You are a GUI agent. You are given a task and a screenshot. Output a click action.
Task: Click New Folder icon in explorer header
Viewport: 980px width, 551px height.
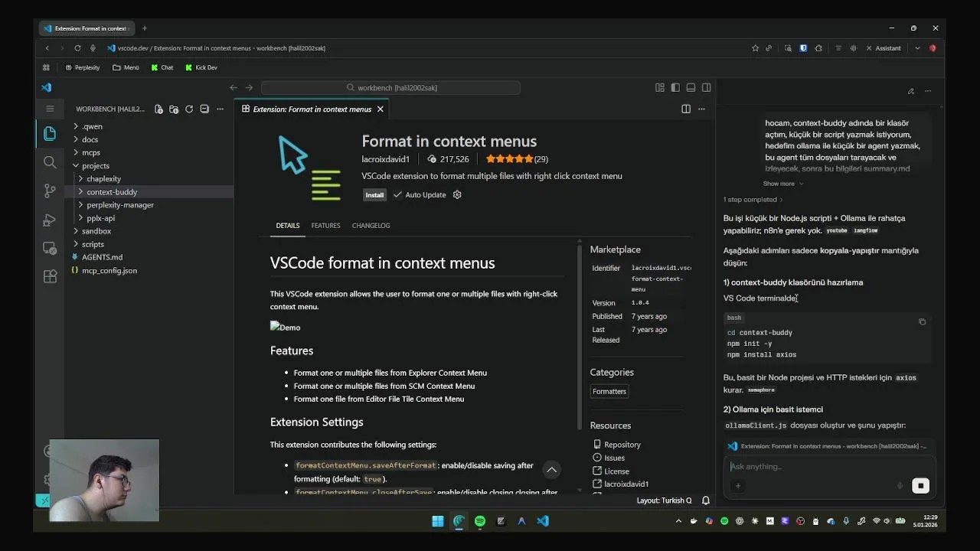(x=174, y=109)
